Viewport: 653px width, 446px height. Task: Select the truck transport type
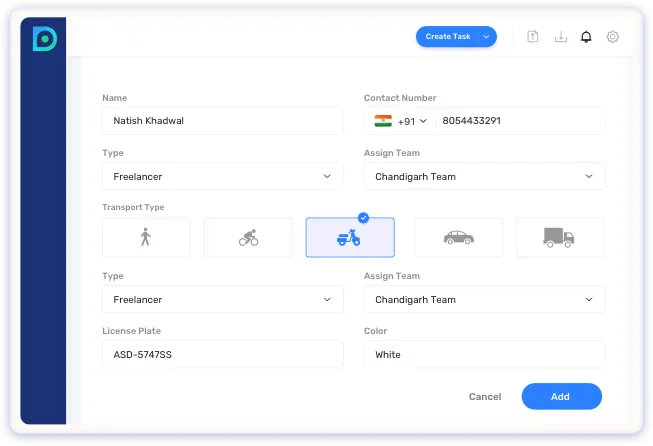[x=560, y=237]
